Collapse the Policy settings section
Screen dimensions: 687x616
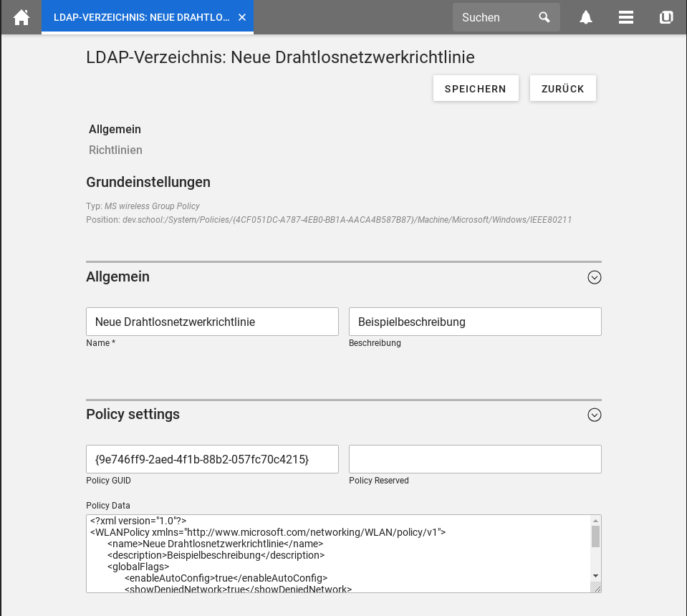[594, 415]
